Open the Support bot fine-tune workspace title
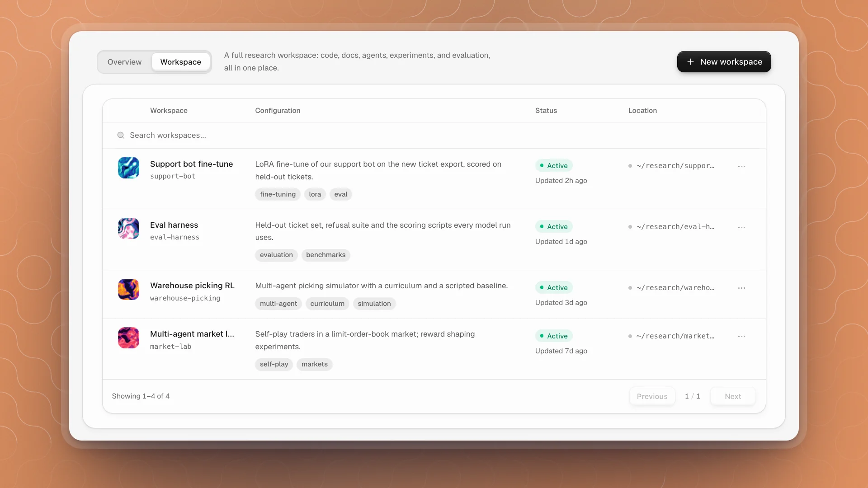868x488 pixels. (x=191, y=164)
